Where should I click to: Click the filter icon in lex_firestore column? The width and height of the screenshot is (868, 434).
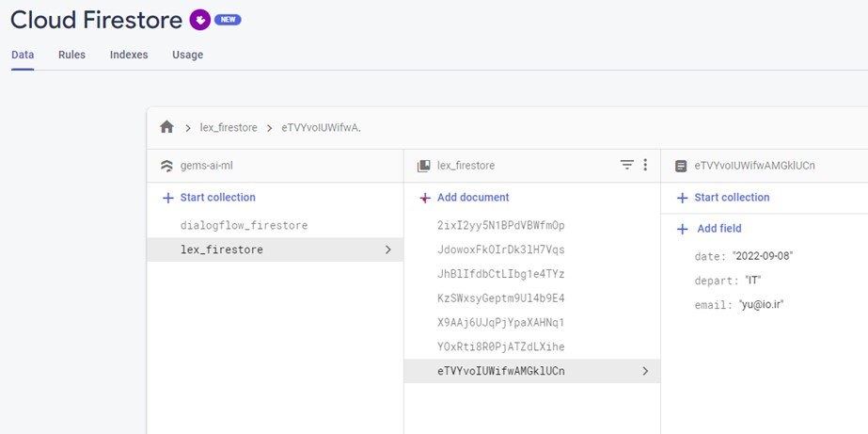pyautogui.click(x=626, y=165)
